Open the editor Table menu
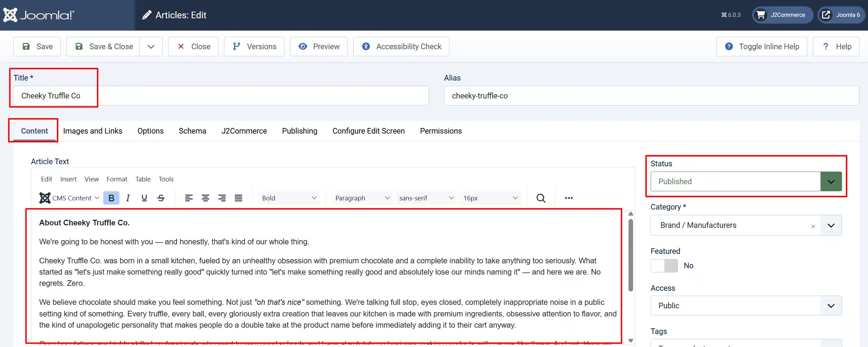 [x=143, y=179]
